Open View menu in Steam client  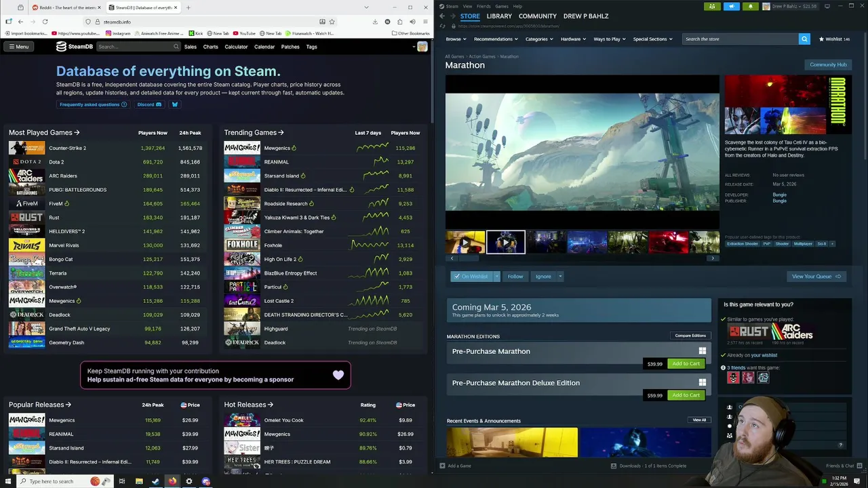coord(467,6)
